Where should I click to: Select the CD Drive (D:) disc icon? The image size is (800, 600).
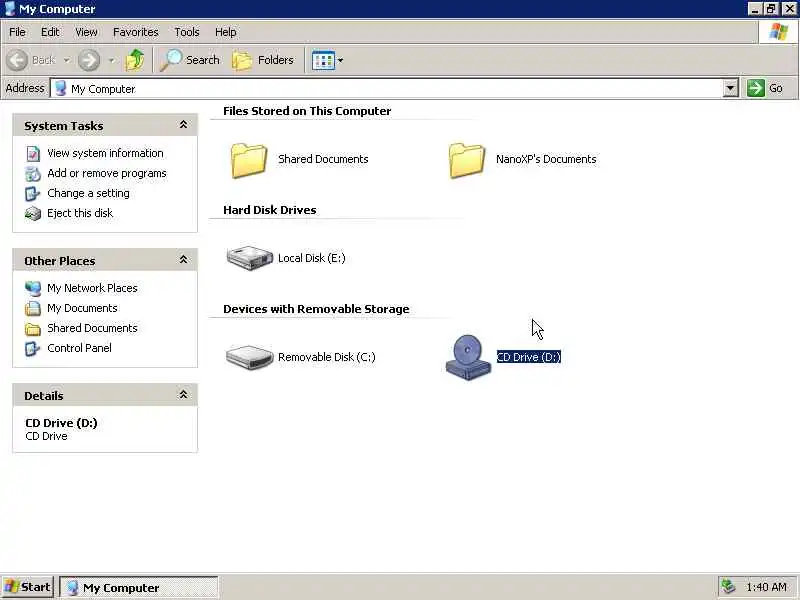(x=468, y=357)
